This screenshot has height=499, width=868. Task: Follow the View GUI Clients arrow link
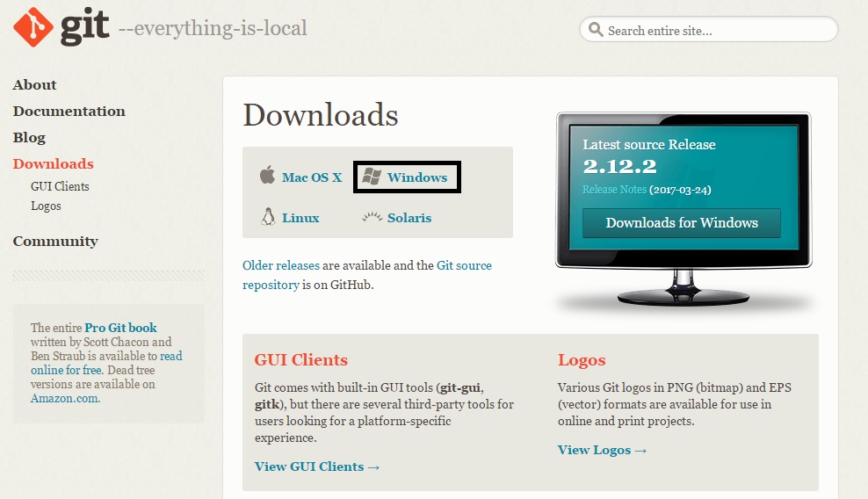(x=316, y=466)
